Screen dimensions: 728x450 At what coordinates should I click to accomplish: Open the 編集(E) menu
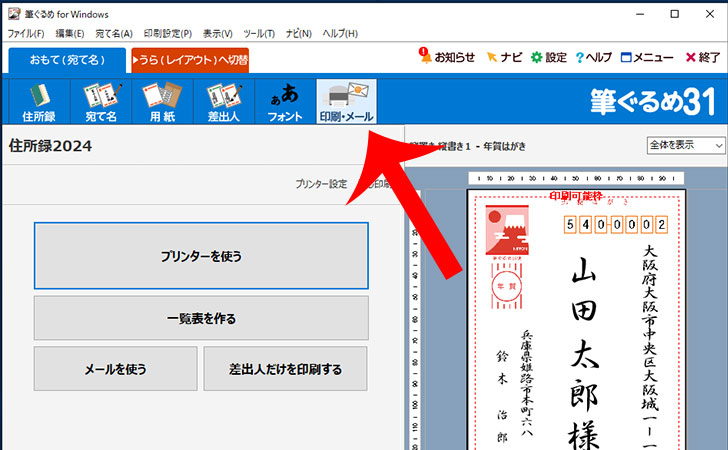point(70,33)
